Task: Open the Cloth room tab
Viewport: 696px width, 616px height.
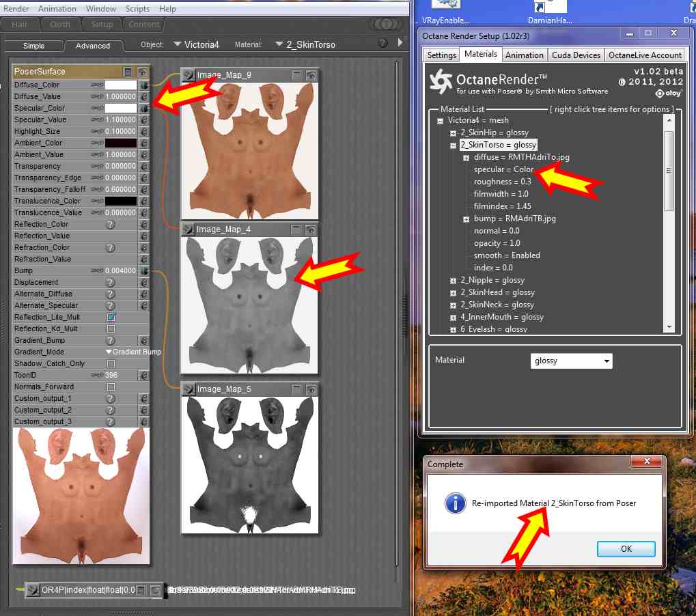Action: [x=60, y=25]
